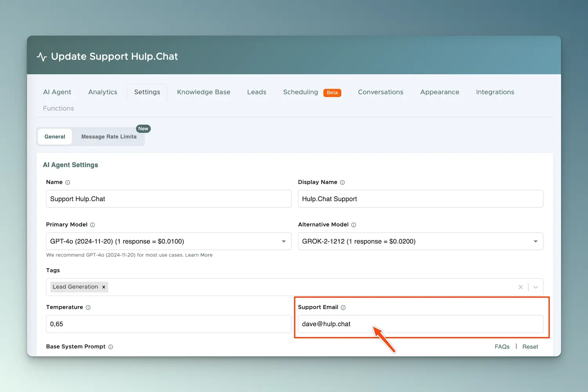Open the Leads tab
This screenshot has height=392, width=588.
click(257, 92)
